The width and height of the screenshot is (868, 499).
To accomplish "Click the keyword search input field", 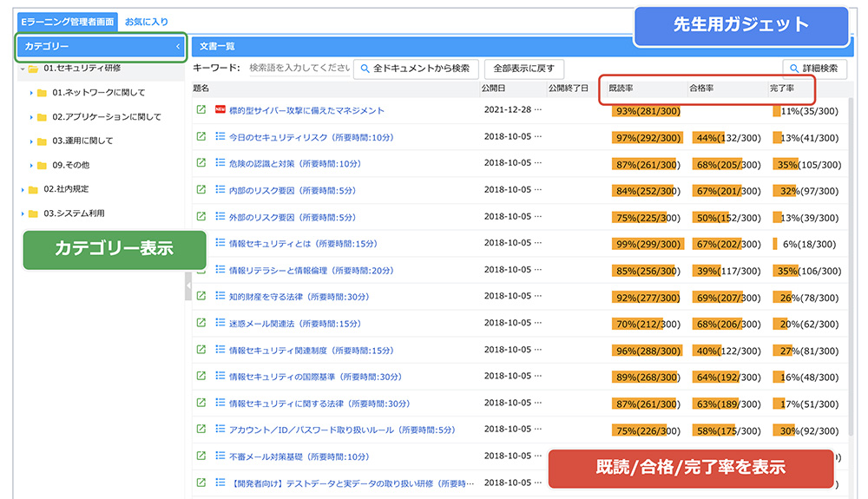I will [298, 69].
